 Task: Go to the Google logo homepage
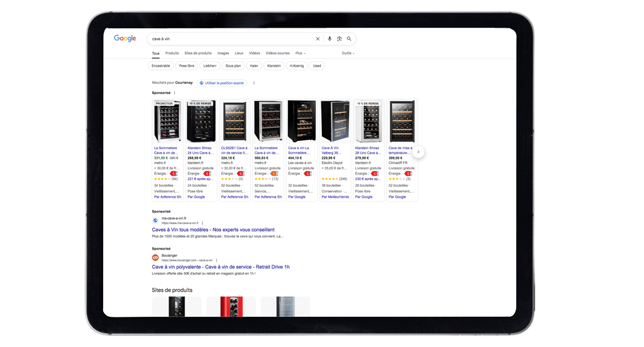[x=125, y=38]
